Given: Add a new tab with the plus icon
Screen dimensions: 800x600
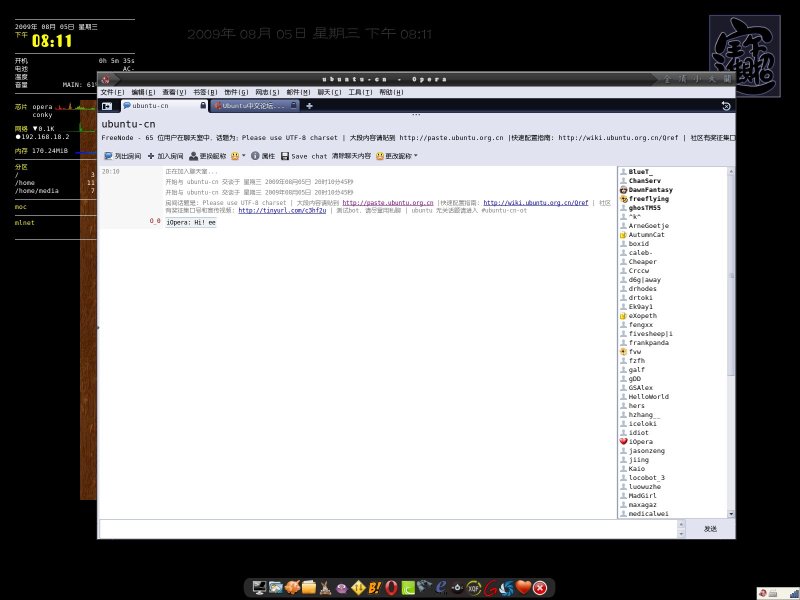Looking at the screenshot, I should [x=309, y=106].
